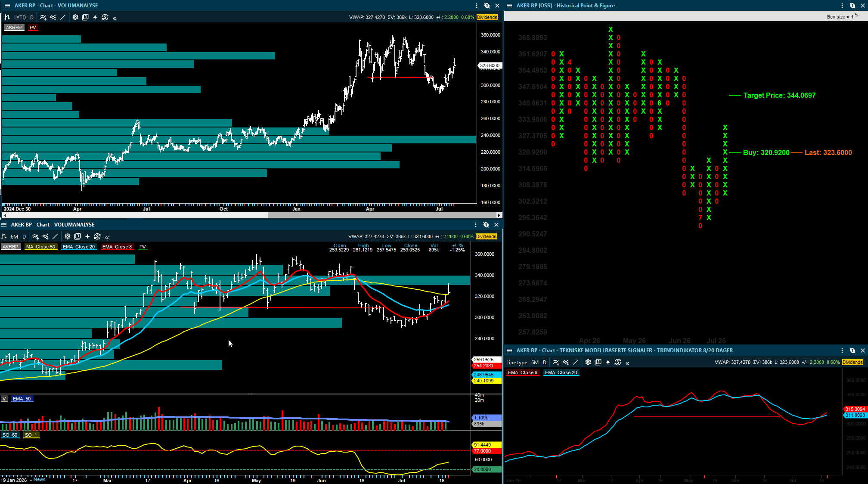This screenshot has height=484, width=868.
Task: Open symbol search icon in top chart title bar
Action: pos(487,6)
